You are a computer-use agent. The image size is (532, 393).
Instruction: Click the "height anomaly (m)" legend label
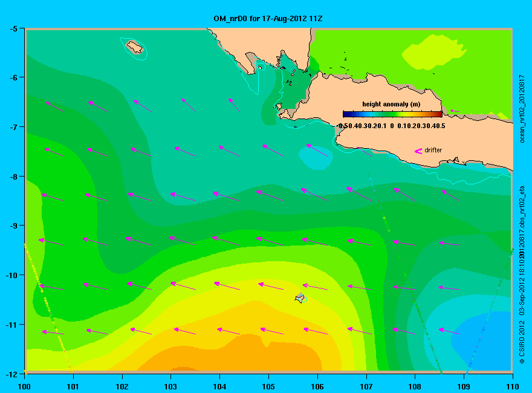(391, 104)
